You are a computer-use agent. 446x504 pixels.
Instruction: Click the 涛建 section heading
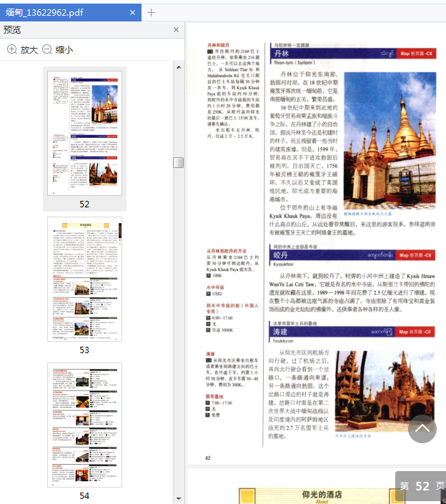click(x=280, y=332)
